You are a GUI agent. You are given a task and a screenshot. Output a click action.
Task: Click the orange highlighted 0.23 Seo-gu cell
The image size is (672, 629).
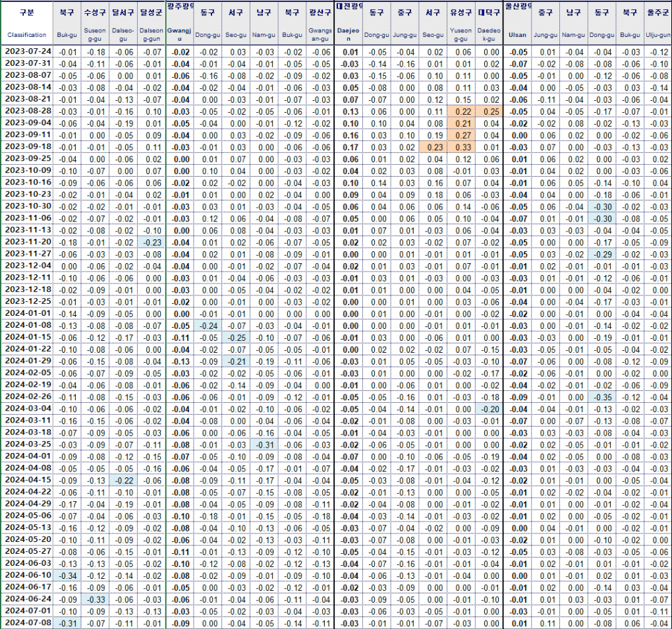pyautogui.click(x=433, y=146)
